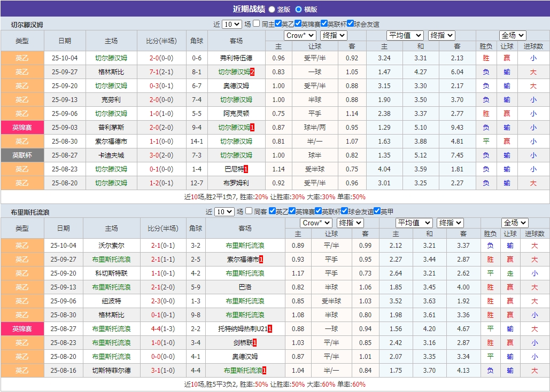Click the red card icon beside 托特纳姆热刺U21

click(x=269, y=329)
